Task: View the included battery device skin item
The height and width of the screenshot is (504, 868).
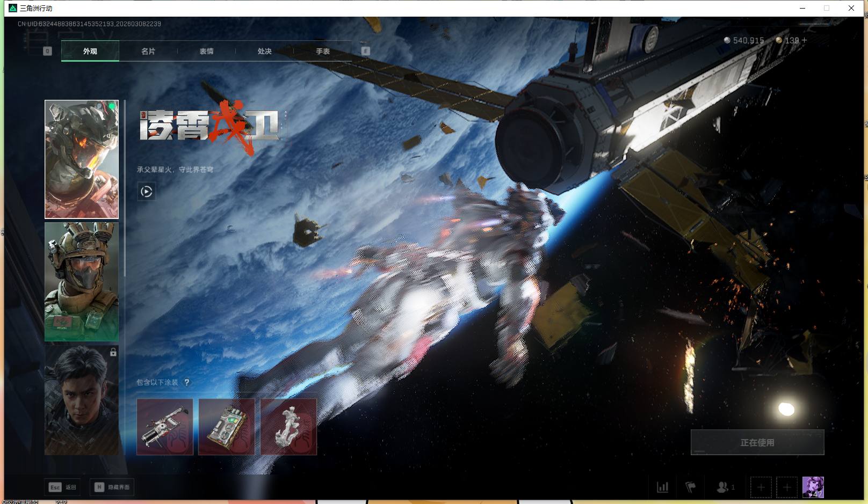Action: [x=227, y=427]
